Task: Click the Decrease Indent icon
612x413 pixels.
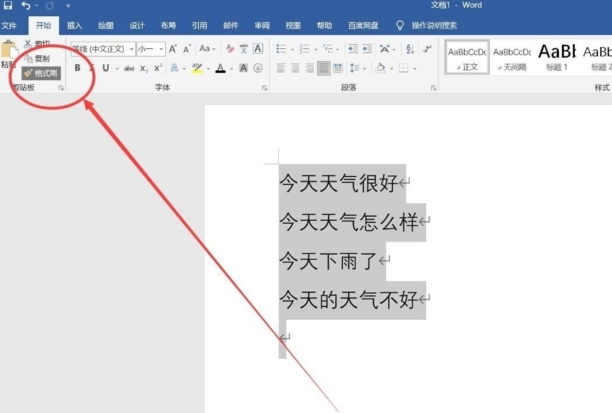Action: (353, 49)
